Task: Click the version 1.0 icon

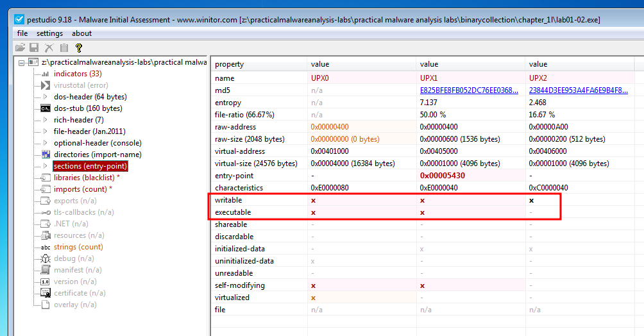Action: pyautogui.click(x=46, y=281)
